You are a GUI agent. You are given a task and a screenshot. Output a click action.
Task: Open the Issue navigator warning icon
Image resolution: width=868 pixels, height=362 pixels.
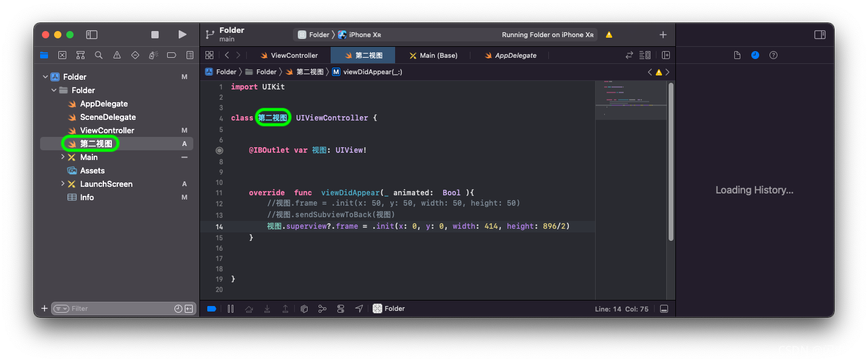coord(117,55)
